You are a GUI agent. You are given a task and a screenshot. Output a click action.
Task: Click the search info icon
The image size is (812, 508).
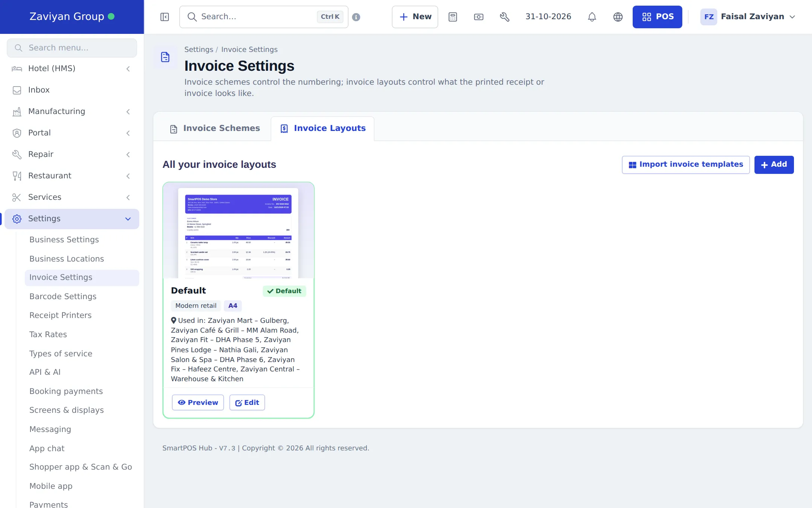coord(356,17)
